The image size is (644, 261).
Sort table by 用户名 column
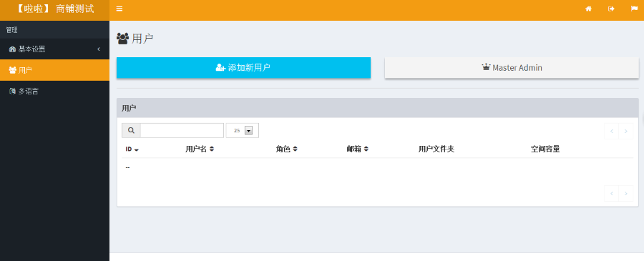(x=200, y=149)
